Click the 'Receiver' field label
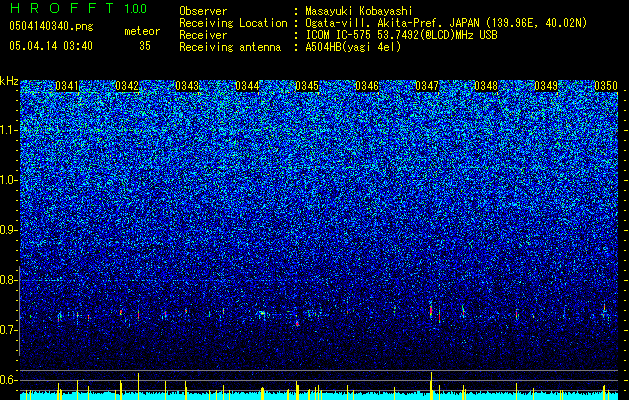Image resolution: width=629 pixels, height=400 pixels. [x=203, y=35]
